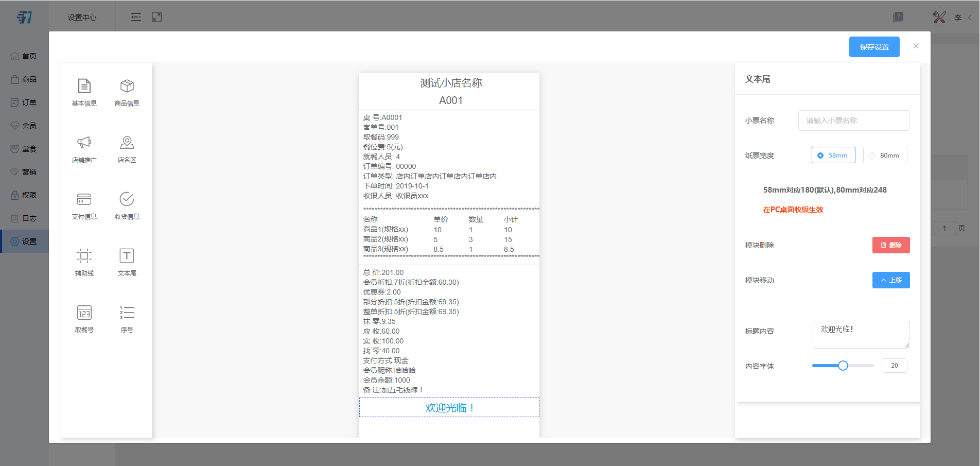This screenshot has height=466, width=980.
Task: Close the settings dialog
Action: click(x=916, y=46)
